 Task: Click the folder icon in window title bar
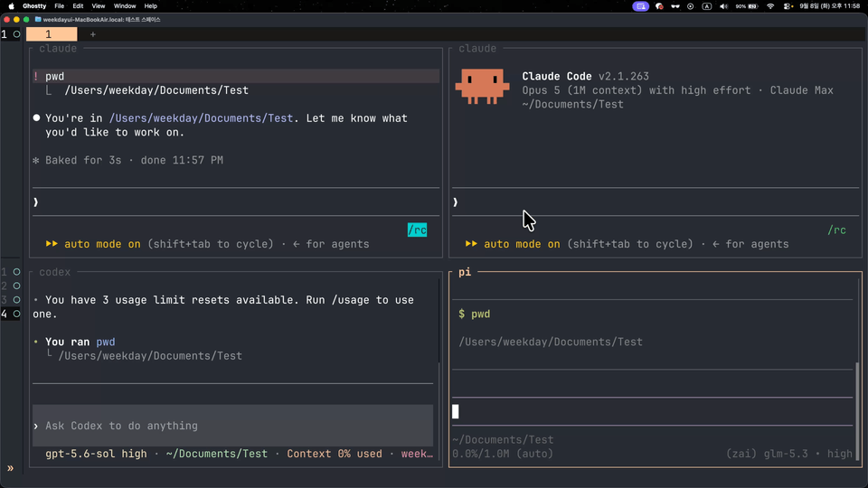[x=38, y=19]
